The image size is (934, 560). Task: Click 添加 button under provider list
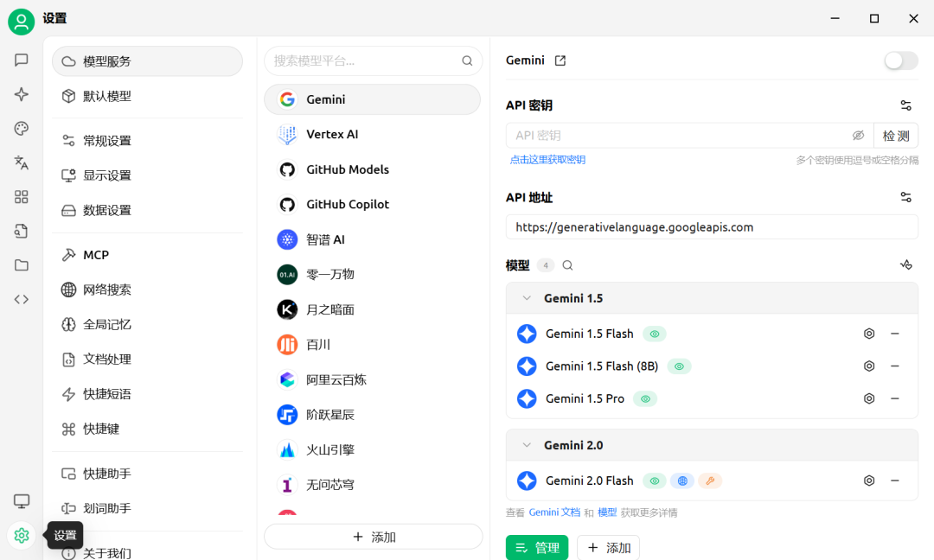point(374,537)
